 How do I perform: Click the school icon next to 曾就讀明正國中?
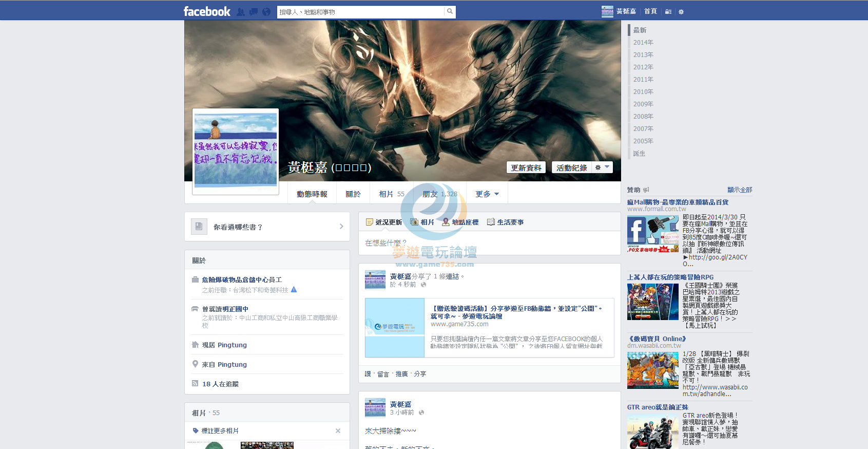click(x=195, y=309)
